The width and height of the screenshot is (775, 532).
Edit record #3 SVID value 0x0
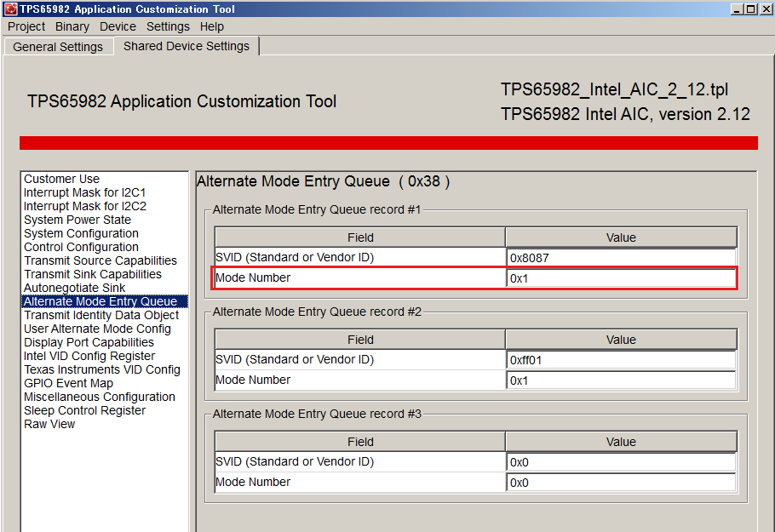pos(622,462)
